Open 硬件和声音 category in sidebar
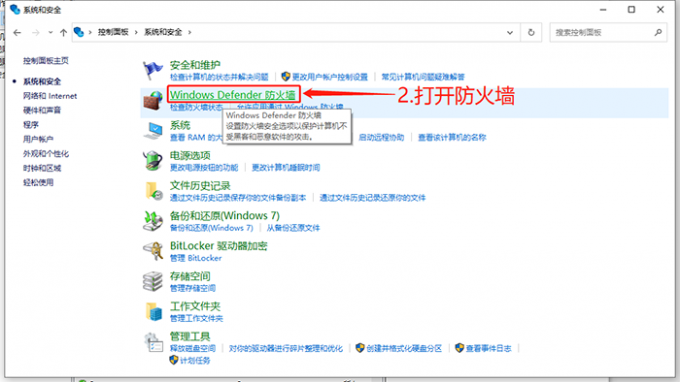 click(x=42, y=110)
